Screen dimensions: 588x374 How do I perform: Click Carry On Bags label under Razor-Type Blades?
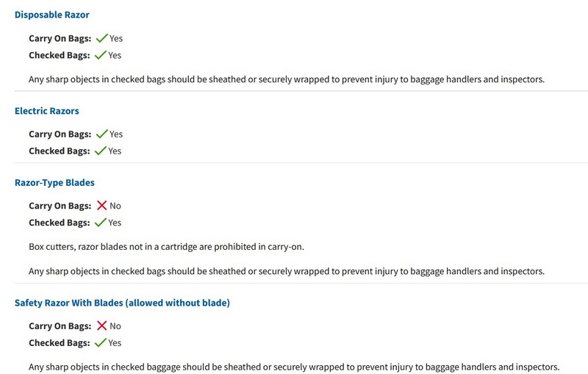(60, 206)
